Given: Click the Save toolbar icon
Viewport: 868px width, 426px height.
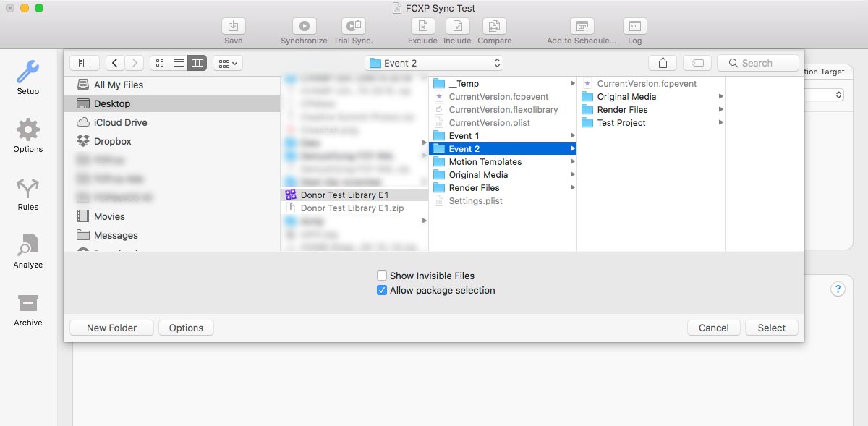Looking at the screenshot, I should coord(233,26).
